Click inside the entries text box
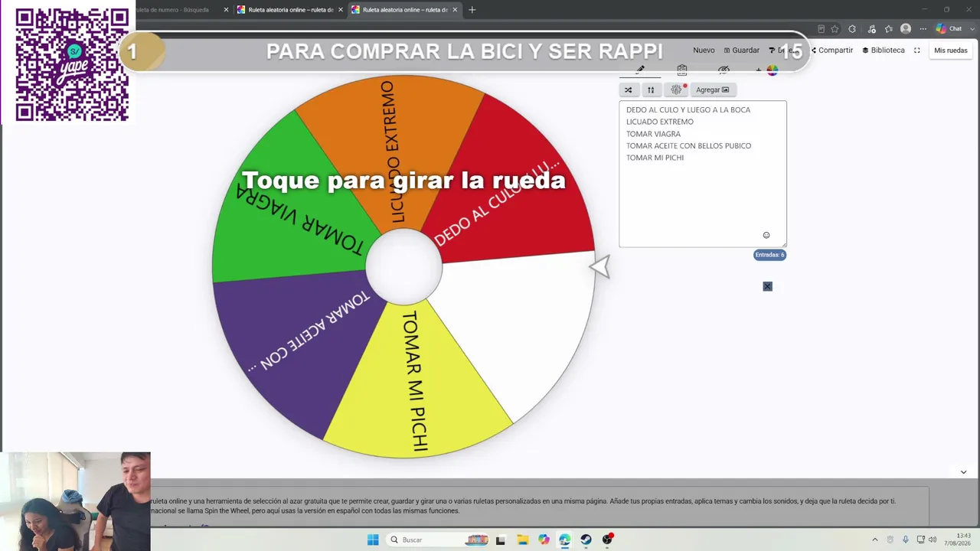This screenshot has height=551, width=980. pos(703,174)
